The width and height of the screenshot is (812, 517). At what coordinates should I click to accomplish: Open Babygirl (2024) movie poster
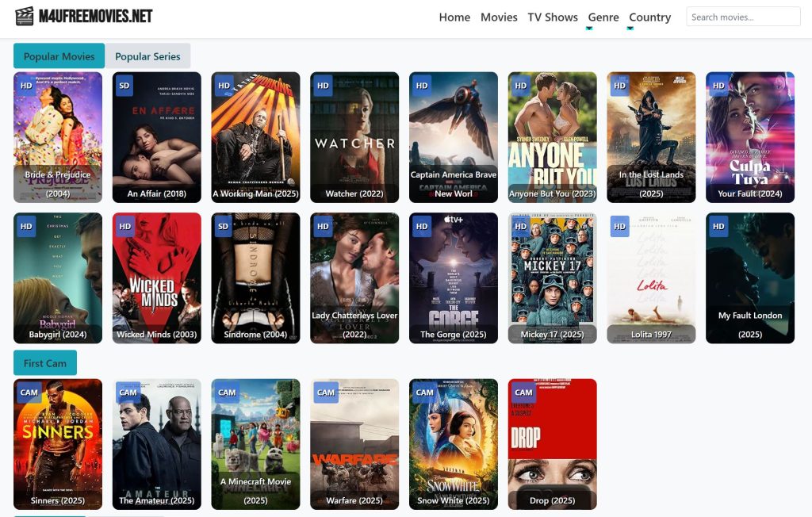(x=58, y=278)
